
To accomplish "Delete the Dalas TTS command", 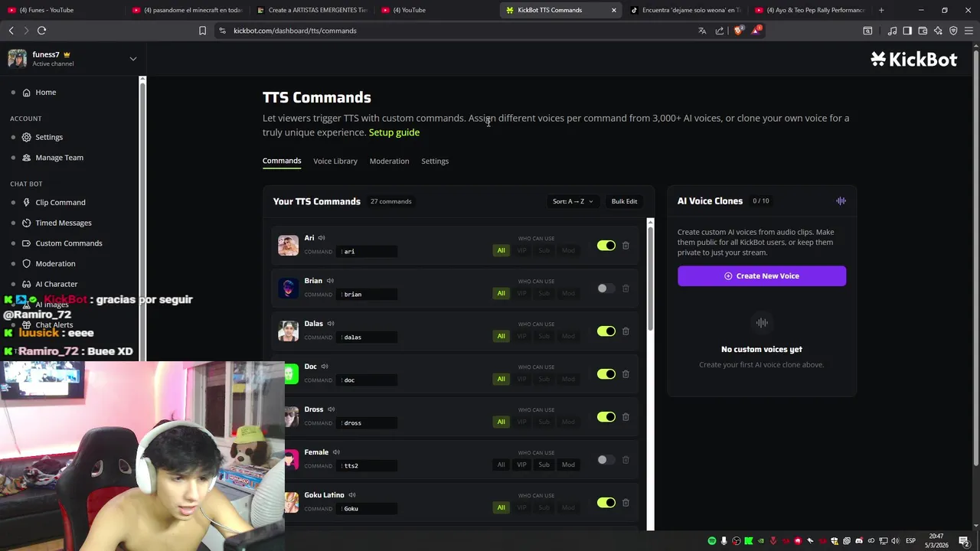I will [x=626, y=331].
